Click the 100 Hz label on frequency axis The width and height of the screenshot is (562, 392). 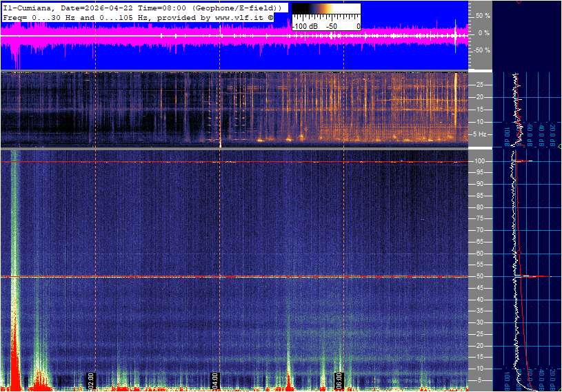pyautogui.click(x=480, y=161)
